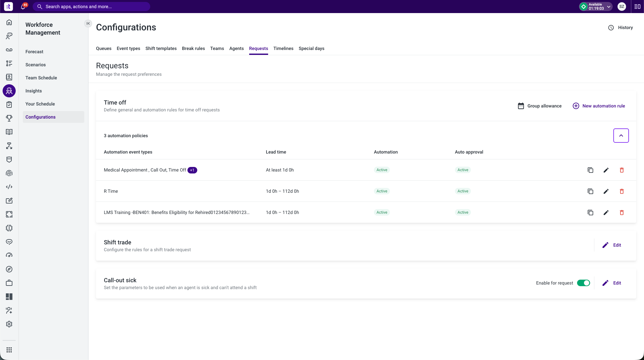644x360 pixels.
Task: Expand the +1 event types badge
Action: click(x=192, y=170)
